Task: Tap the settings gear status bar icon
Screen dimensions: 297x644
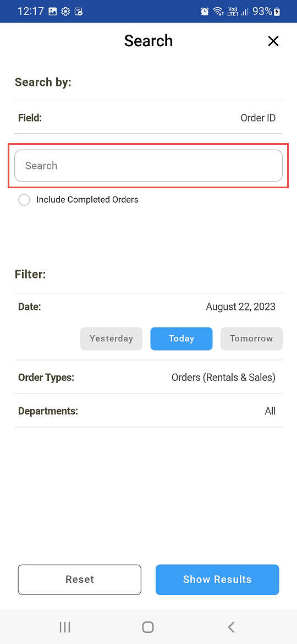Action: 65,12
